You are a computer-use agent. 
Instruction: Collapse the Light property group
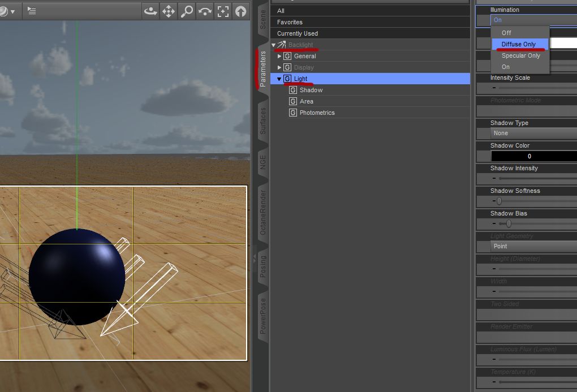[x=279, y=79]
